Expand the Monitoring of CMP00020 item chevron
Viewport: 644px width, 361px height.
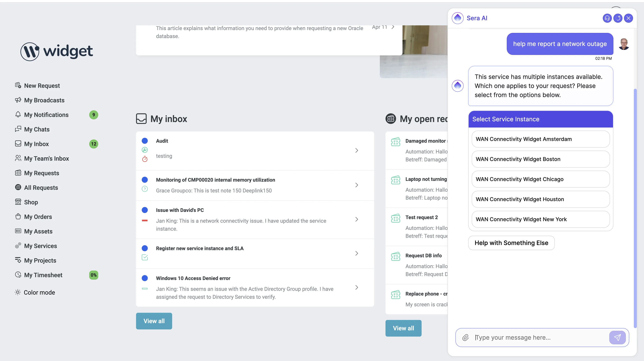357,185
